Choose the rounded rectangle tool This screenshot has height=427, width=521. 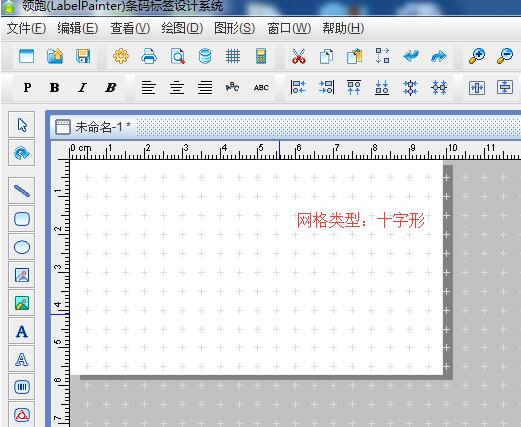(x=22, y=219)
